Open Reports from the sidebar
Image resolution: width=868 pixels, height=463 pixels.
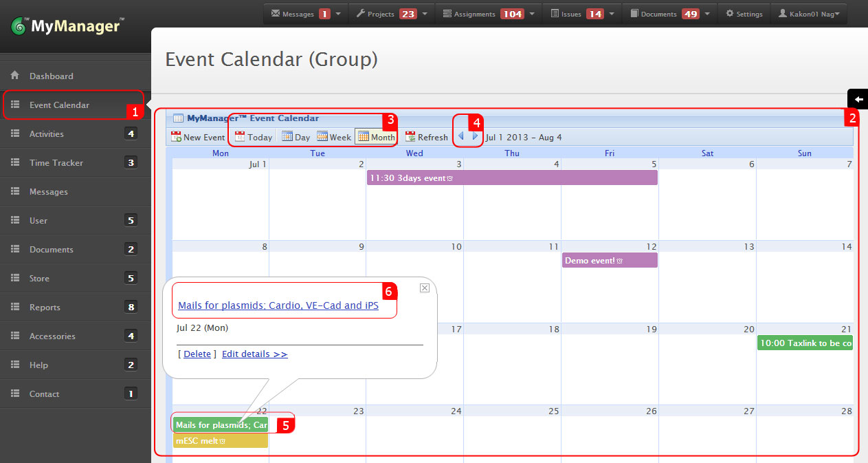point(47,307)
